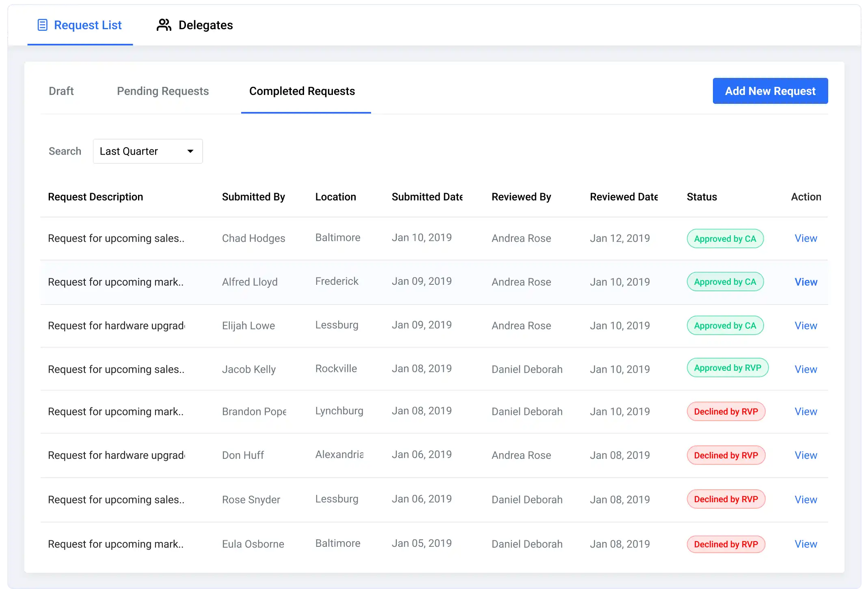Click the Submitted By column header

pyautogui.click(x=253, y=197)
